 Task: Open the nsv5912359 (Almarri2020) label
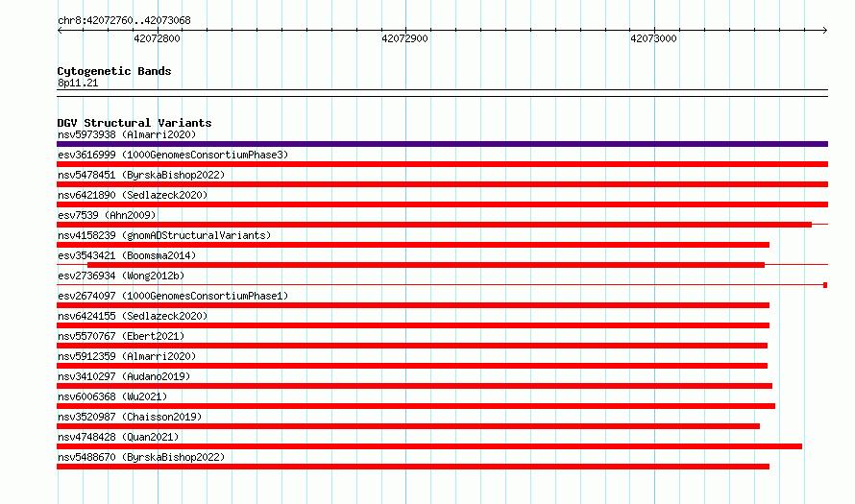pyautogui.click(x=127, y=356)
